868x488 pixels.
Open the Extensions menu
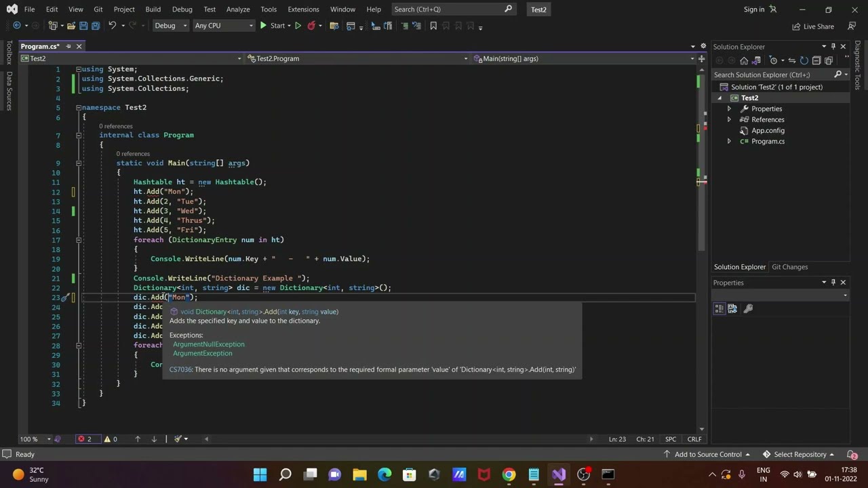tap(303, 9)
